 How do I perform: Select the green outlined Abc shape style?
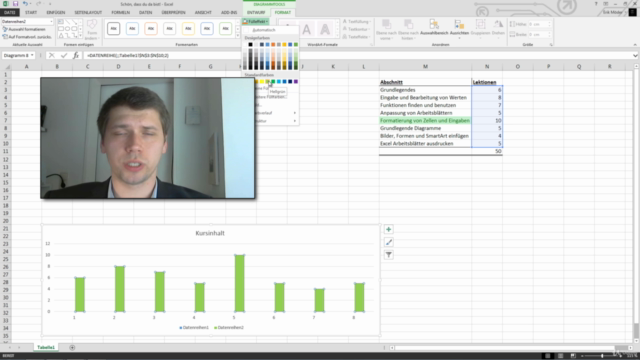225,29
